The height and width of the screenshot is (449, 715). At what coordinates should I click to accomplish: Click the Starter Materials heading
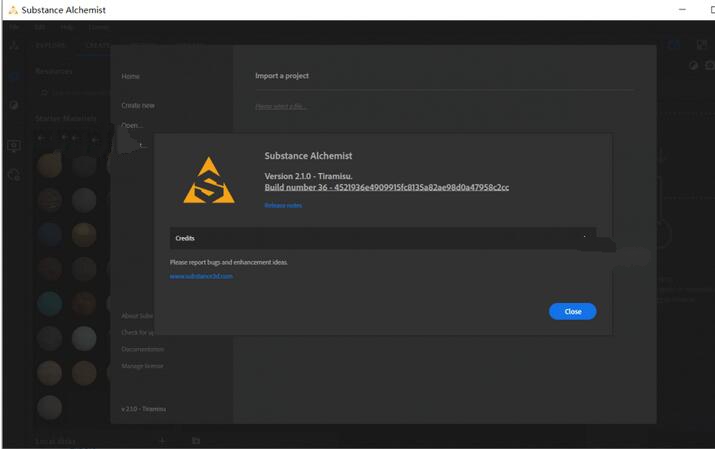click(x=66, y=119)
